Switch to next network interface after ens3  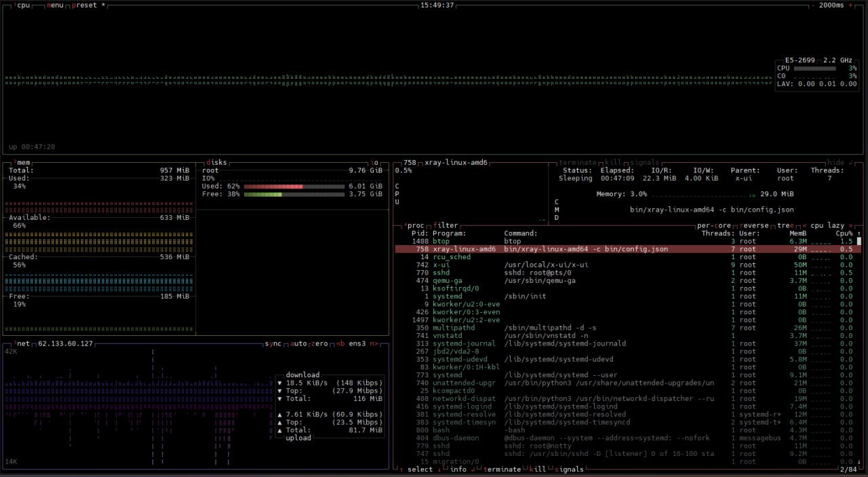[x=374, y=344]
